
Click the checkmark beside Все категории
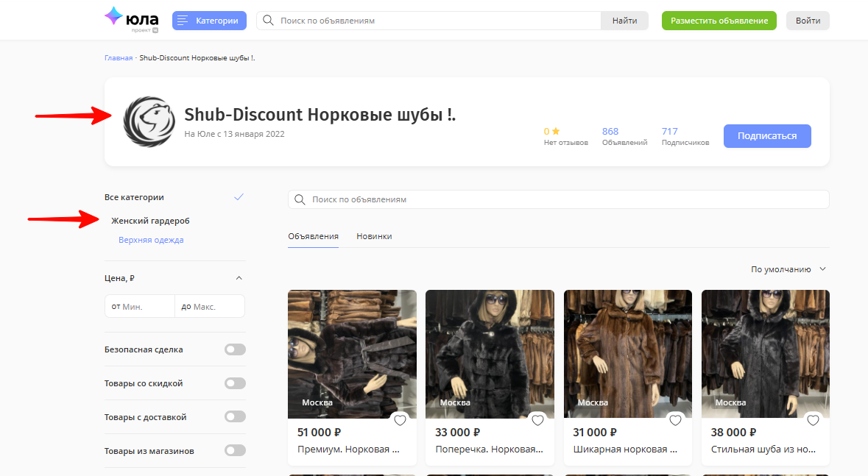tap(239, 196)
